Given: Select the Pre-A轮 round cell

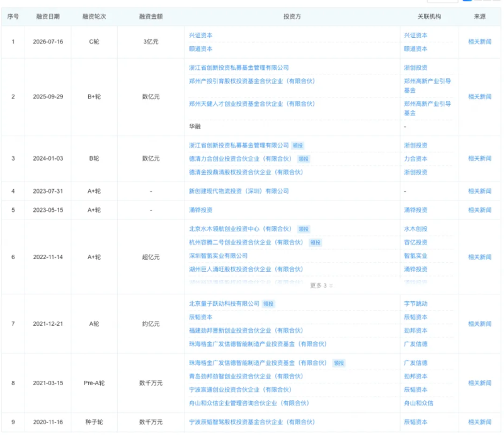Looking at the screenshot, I should pos(94,383).
